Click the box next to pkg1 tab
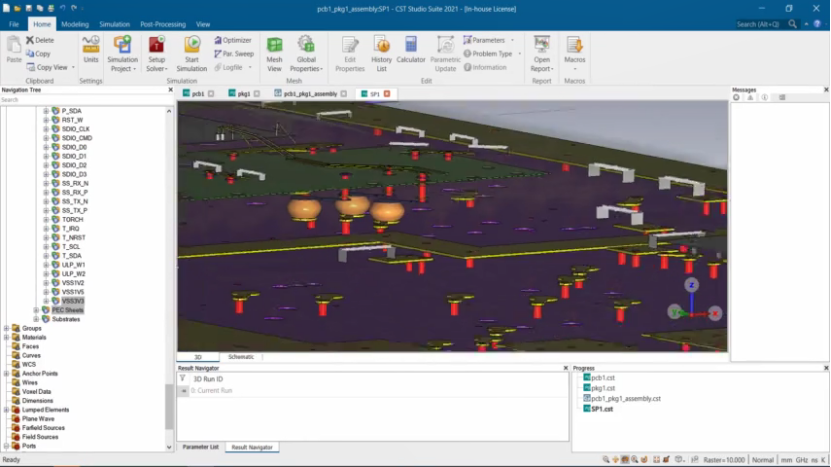Viewport: 831px width, 467px height. pos(257,94)
